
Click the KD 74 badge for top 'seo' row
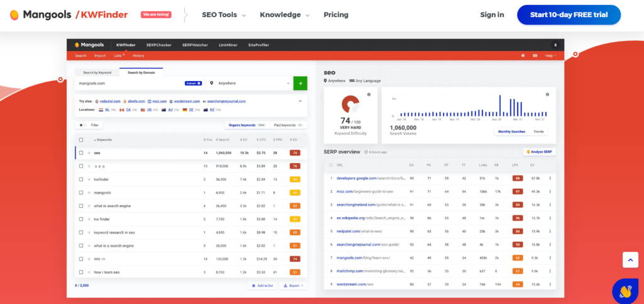point(295,153)
